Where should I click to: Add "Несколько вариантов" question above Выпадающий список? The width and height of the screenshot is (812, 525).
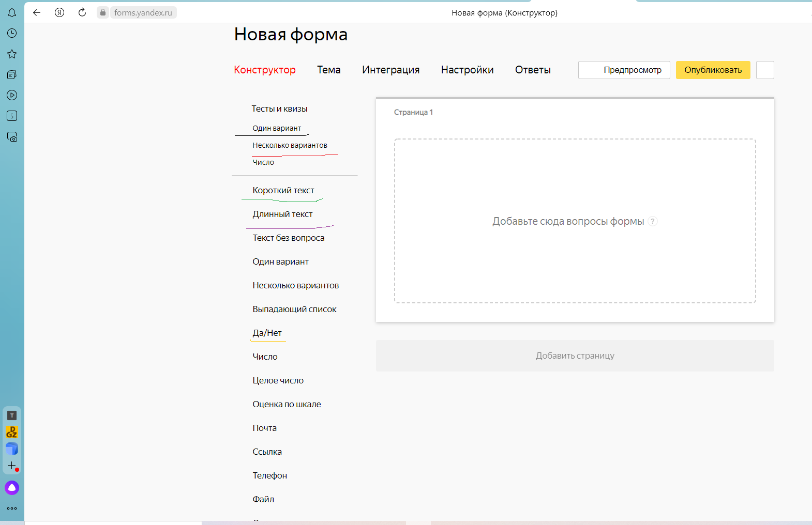click(x=296, y=285)
